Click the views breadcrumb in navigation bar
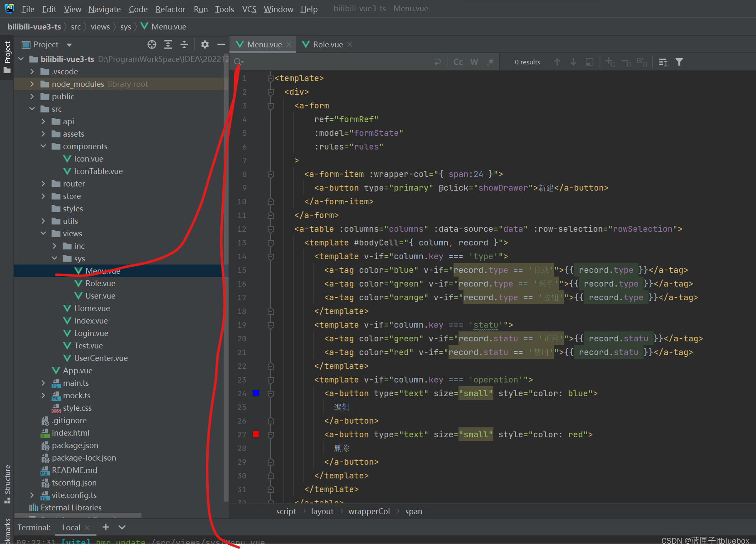The width and height of the screenshot is (756, 549). point(100,27)
